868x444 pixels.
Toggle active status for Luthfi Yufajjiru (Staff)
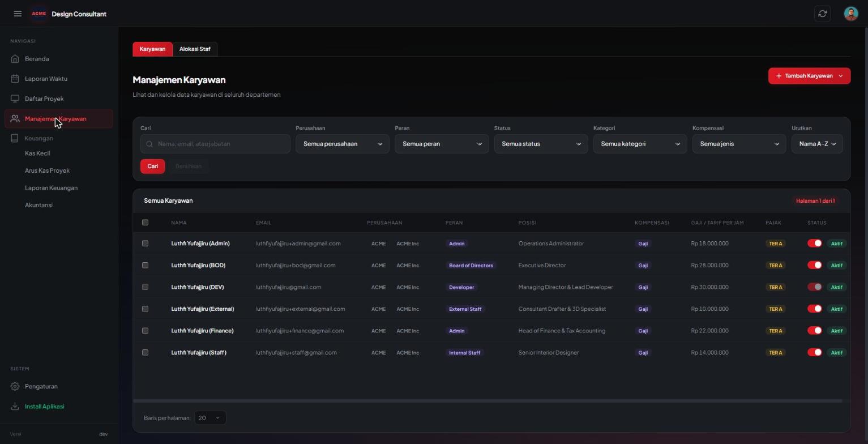click(815, 352)
